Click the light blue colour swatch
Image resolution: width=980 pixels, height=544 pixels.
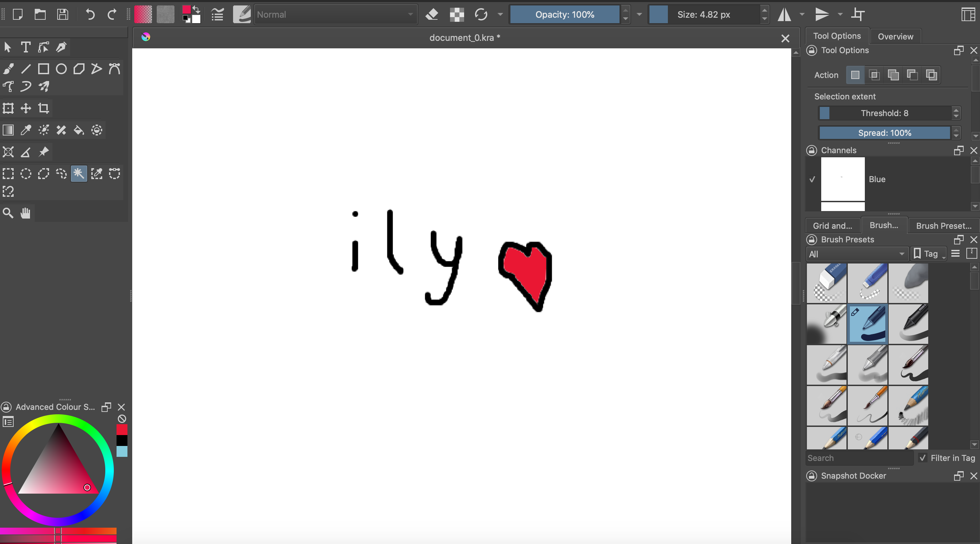(122, 452)
